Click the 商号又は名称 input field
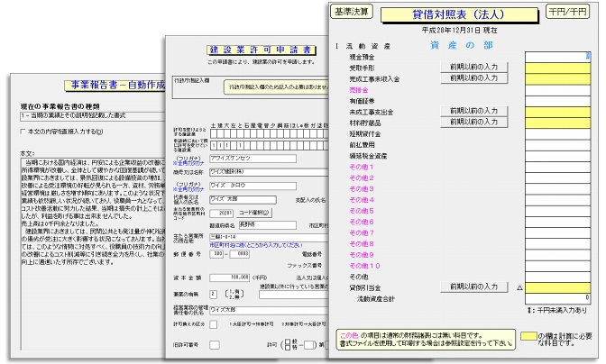Viewport: 606px width, 364px height. [x=269, y=172]
